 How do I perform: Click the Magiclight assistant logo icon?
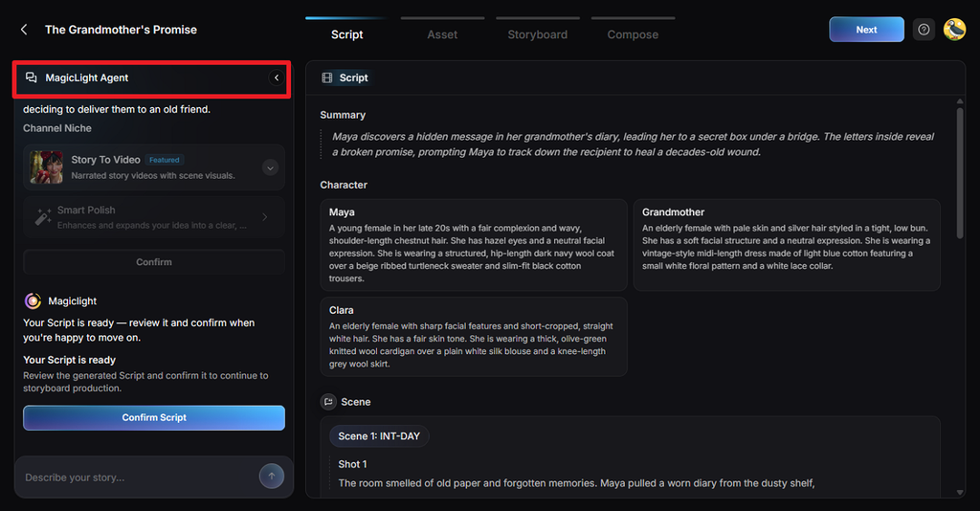click(33, 301)
